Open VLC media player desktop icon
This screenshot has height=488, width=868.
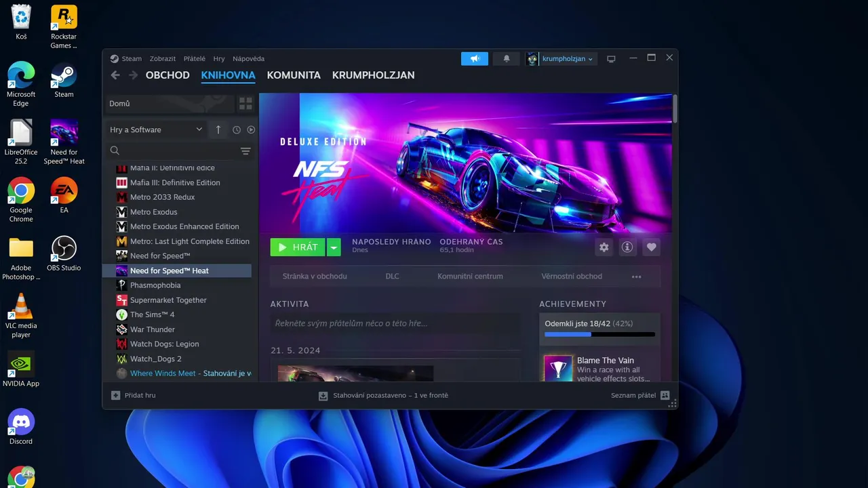(21, 316)
